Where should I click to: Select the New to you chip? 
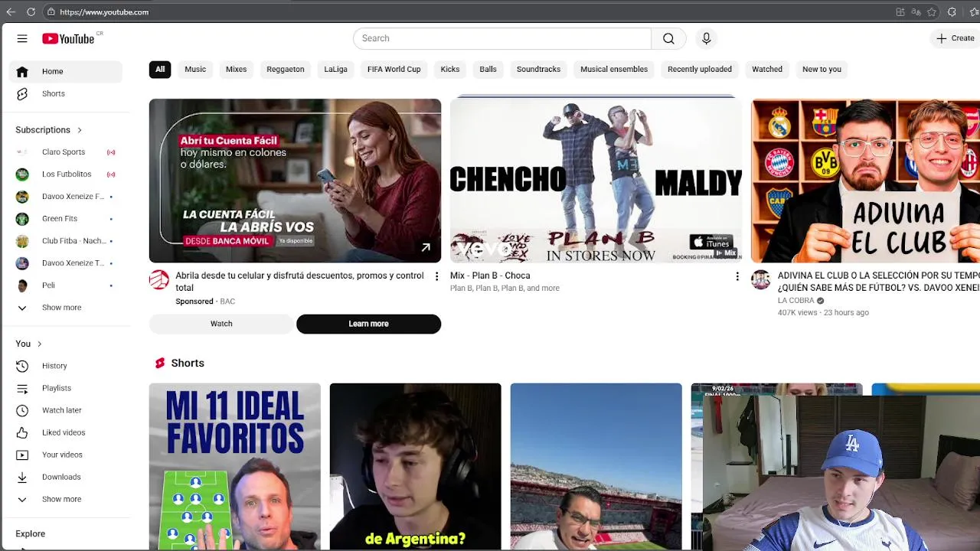[822, 69]
